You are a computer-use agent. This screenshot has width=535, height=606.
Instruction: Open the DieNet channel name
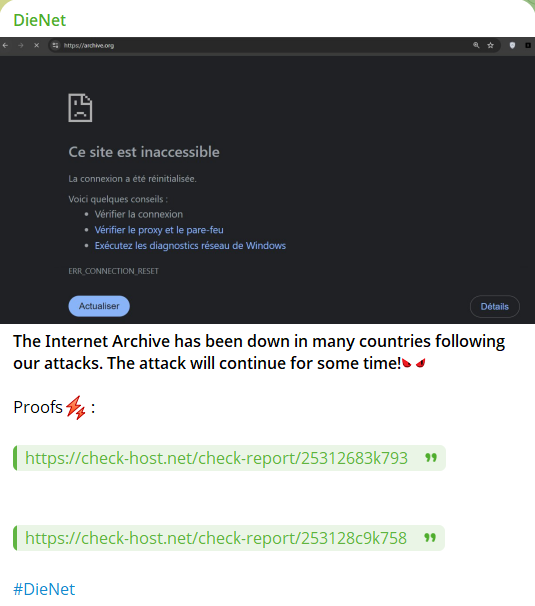click(x=39, y=20)
